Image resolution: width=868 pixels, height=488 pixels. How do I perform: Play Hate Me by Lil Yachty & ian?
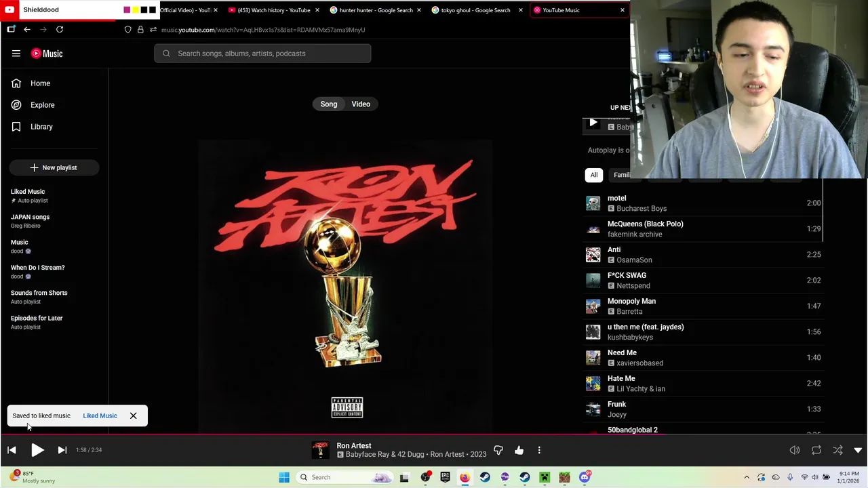(703, 384)
